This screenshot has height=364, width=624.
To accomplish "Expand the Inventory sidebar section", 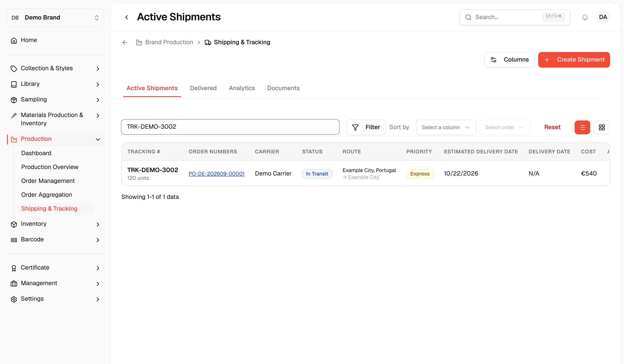I will (55, 224).
